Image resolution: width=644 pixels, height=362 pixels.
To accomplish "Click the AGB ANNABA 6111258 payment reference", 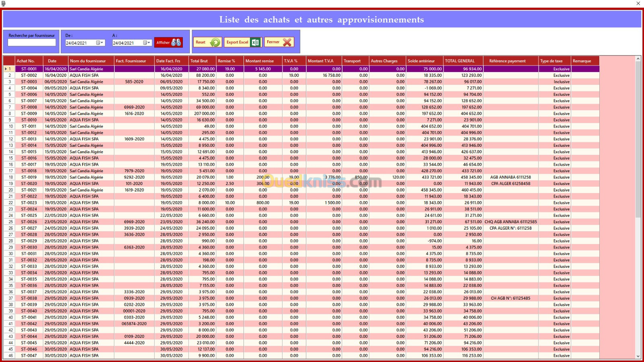I will [x=510, y=177].
